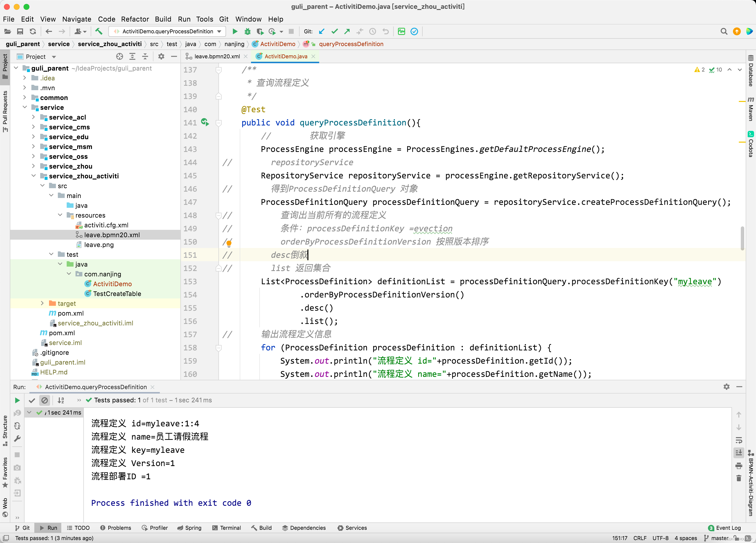Click the Git commit checkmark icon
Screen dimensions: 756x543
[334, 31]
